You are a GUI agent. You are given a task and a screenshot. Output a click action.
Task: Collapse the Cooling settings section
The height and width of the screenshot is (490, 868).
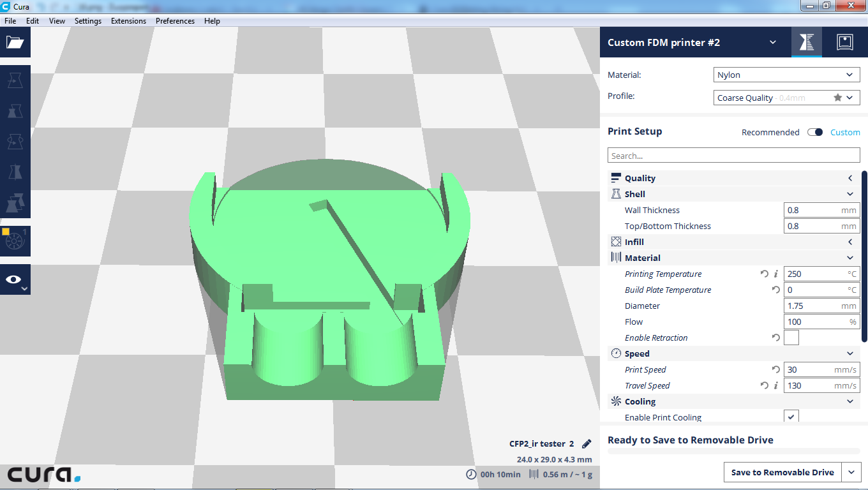tap(850, 401)
